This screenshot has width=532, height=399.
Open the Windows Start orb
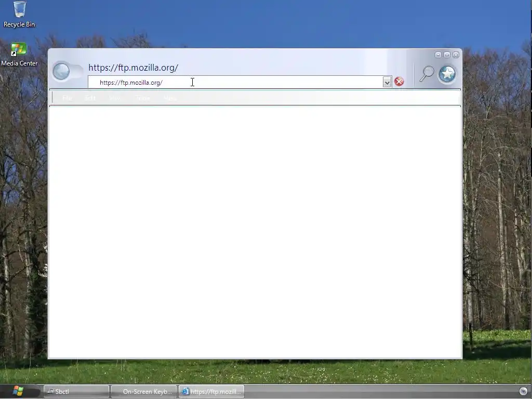18,391
